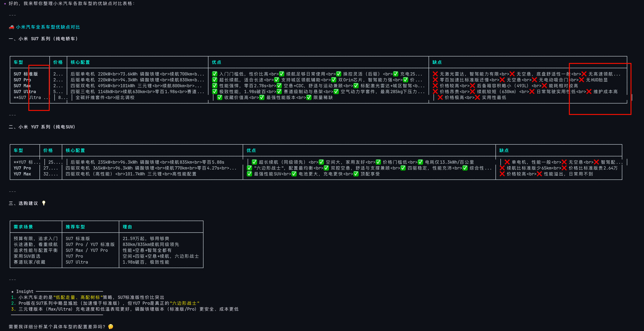This screenshot has height=331, width=644.
Task: Click the config cell 四驱双电机 365kW 96.3kWh
Action: [151, 168]
